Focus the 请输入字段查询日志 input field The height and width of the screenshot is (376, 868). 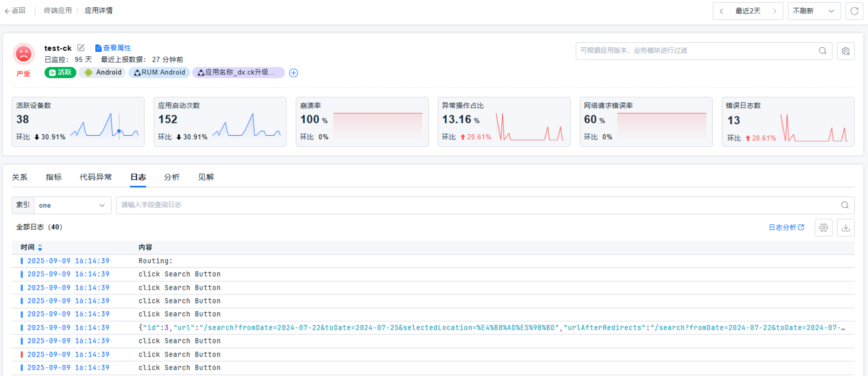click(477, 205)
